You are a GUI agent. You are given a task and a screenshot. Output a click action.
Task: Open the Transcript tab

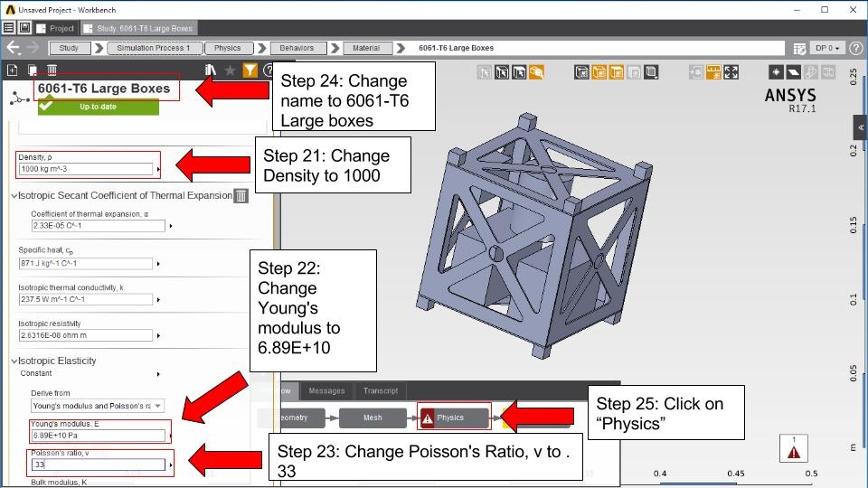pos(381,390)
